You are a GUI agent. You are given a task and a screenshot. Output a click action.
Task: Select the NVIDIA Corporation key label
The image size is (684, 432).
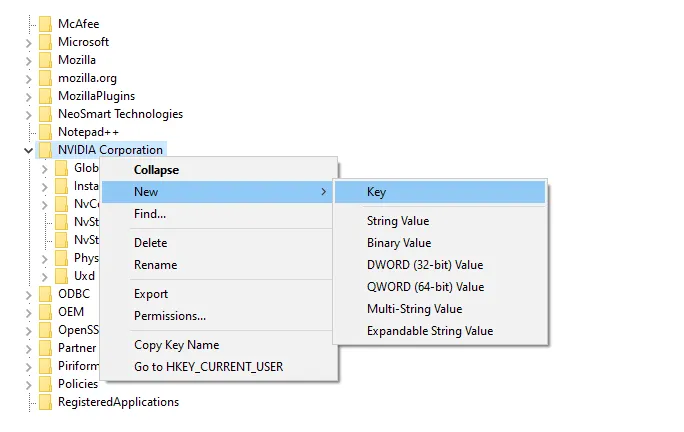[110, 150]
